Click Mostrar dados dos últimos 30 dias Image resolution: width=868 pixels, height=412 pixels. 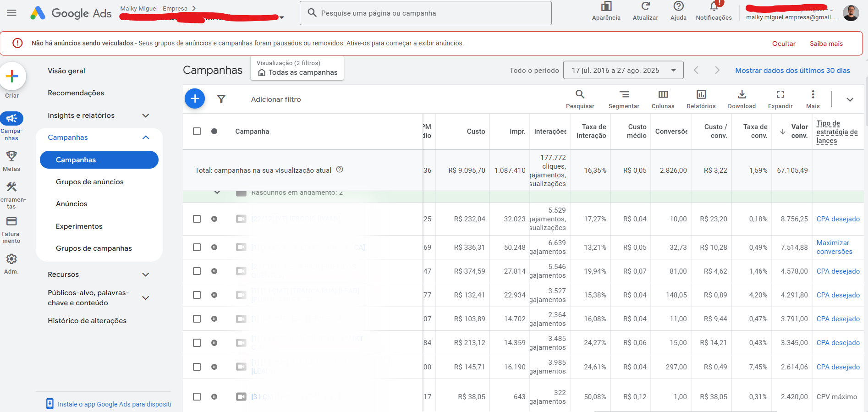coord(792,71)
